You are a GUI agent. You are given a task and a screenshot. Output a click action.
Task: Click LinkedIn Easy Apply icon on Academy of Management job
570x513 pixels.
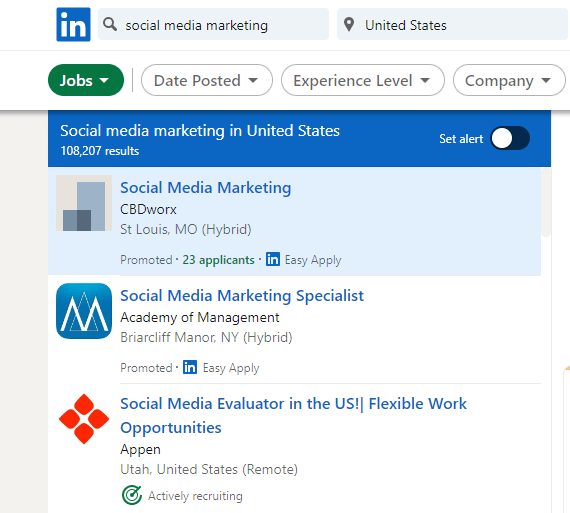[x=190, y=367]
